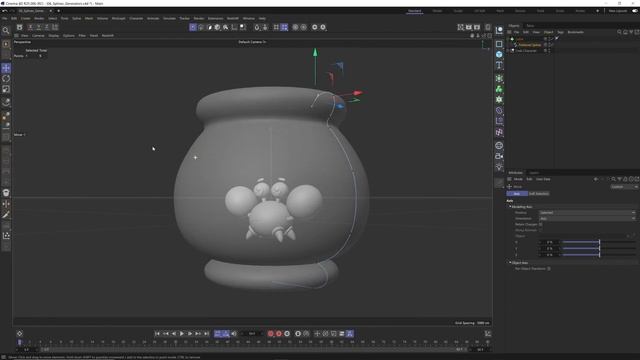This screenshot has height=360, width=640.
Task: Click the Cube primitive icon in right palette
Action: tap(499, 54)
